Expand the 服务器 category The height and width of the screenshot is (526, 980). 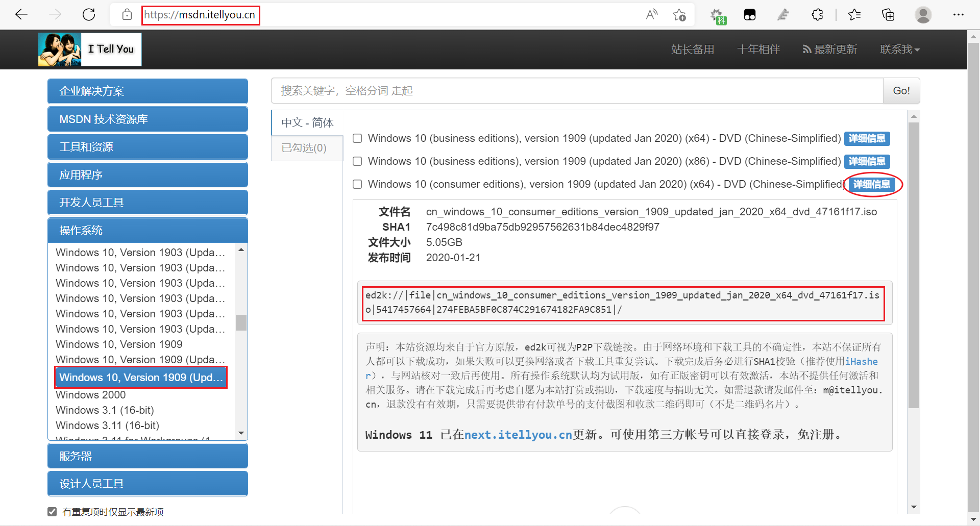[148, 456]
